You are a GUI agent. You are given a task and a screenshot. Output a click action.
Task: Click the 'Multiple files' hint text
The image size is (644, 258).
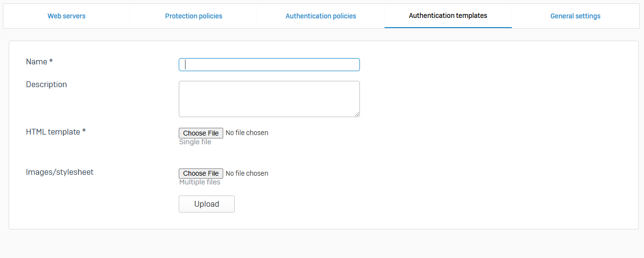[x=200, y=182]
